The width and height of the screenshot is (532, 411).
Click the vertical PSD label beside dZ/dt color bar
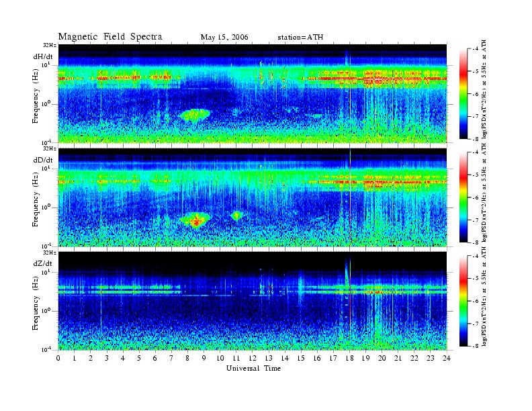484,296
